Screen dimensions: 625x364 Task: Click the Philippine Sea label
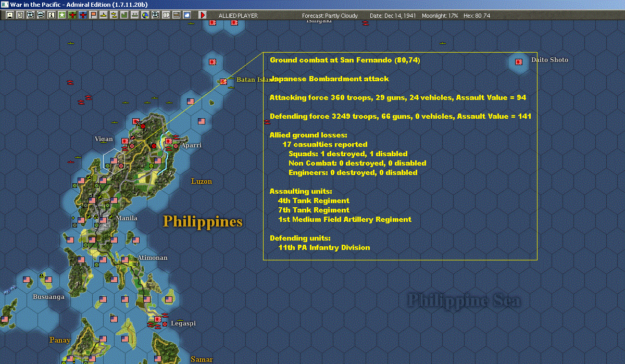(x=464, y=300)
